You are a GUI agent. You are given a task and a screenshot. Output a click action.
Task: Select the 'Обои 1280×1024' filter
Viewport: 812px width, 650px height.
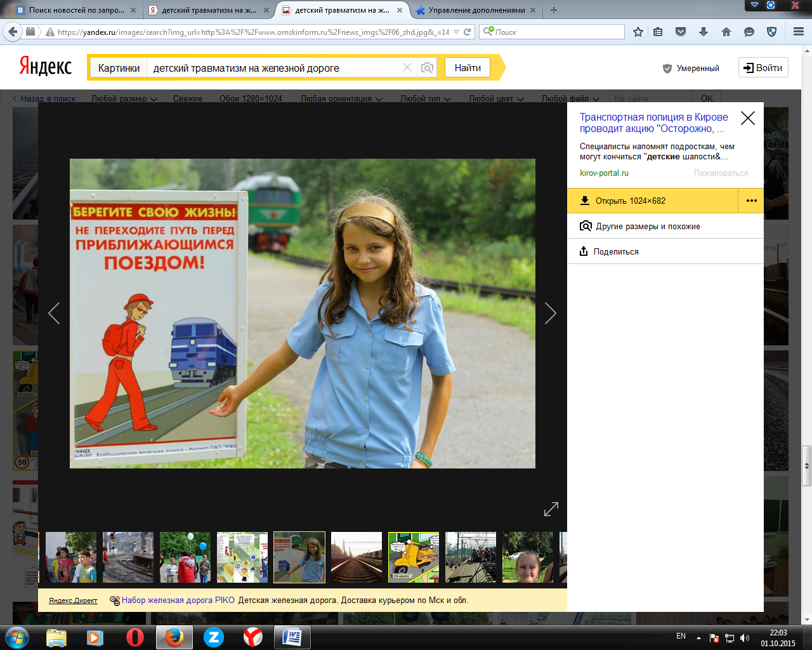(251, 98)
